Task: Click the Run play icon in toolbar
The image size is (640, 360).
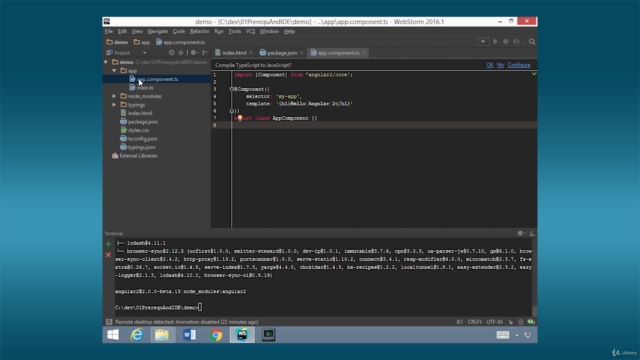Action: pyautogui.click(x=495, y=42)
